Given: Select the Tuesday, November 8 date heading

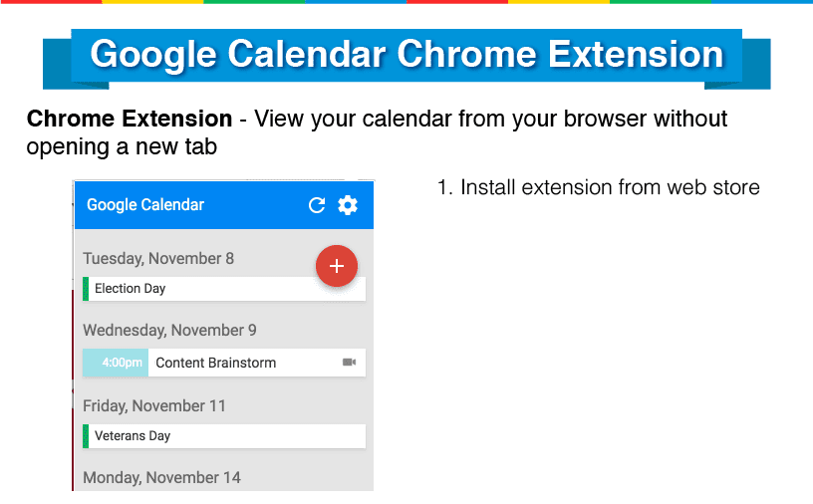Looking at the screenshot, I should click(158, 258).
